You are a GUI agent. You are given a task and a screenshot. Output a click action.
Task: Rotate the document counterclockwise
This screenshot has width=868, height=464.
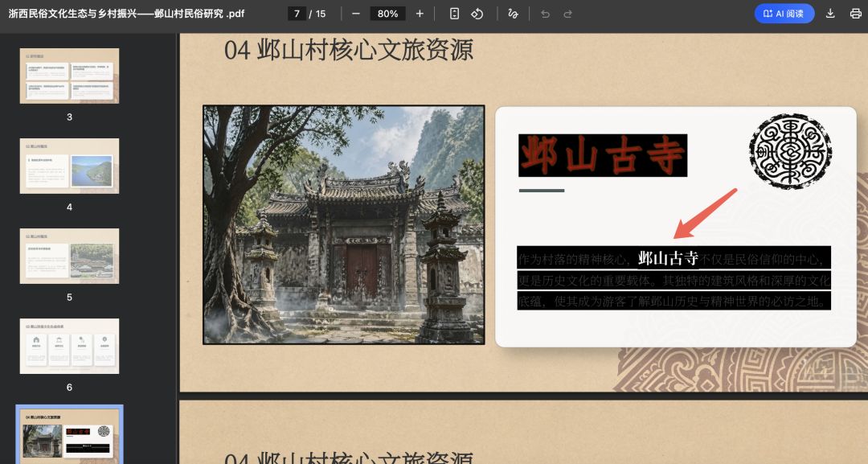[477, 14]
